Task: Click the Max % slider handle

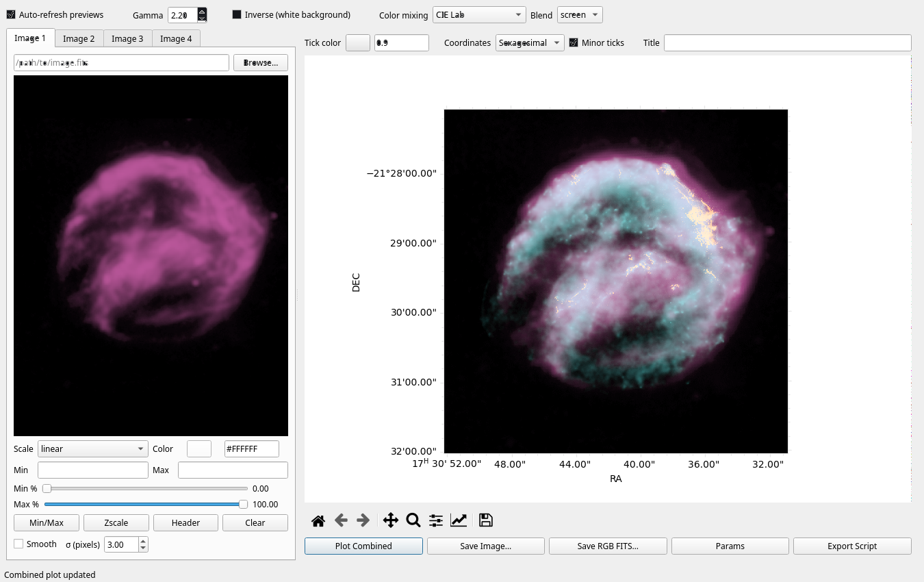Action: (x=243, y=504)
